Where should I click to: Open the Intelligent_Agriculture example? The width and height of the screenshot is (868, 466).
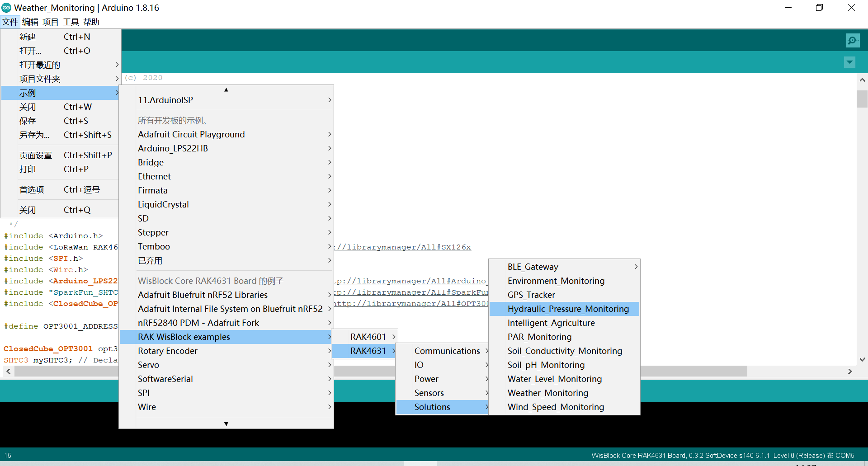(565, 323)
